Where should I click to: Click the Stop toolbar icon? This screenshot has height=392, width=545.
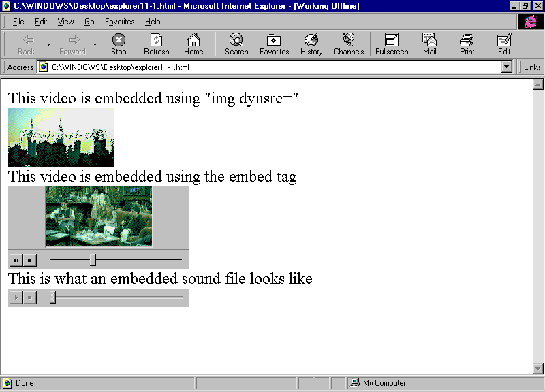tap(119, 44)
